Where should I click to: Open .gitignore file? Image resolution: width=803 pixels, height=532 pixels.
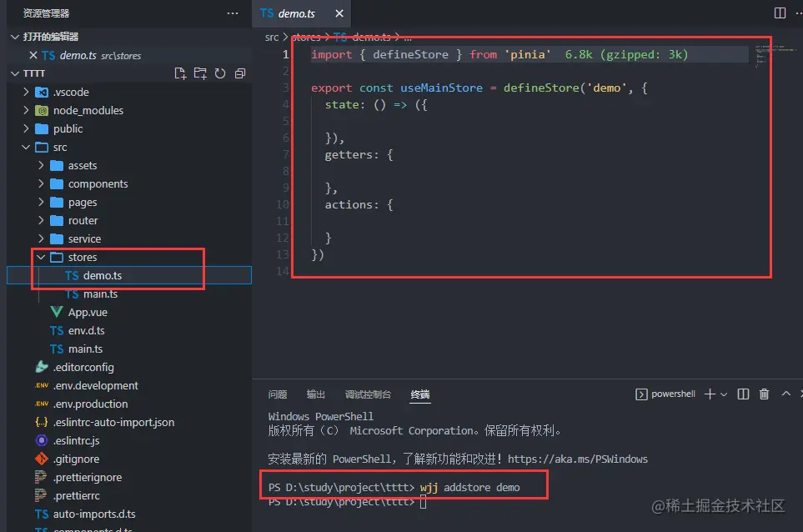129,459
